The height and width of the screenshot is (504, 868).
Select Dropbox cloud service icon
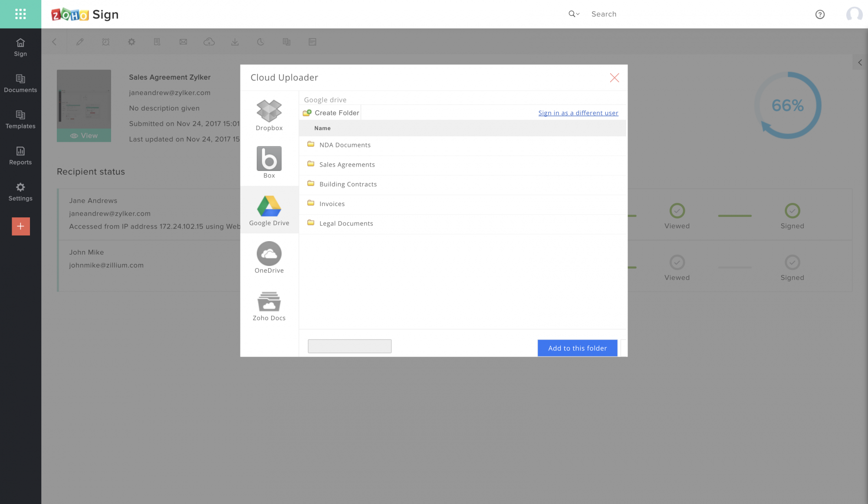click(x=269, y=115)
